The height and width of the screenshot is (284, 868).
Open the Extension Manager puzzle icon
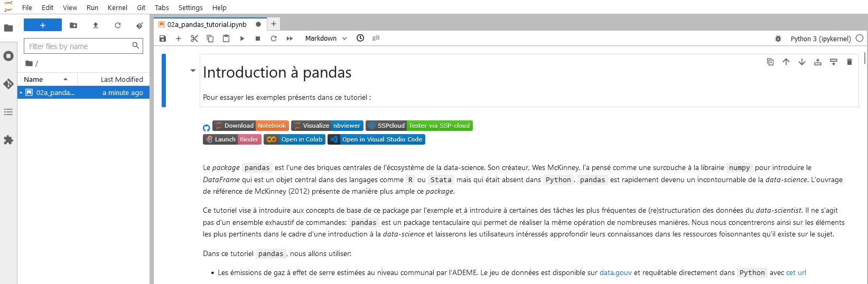tap(8, 140)
